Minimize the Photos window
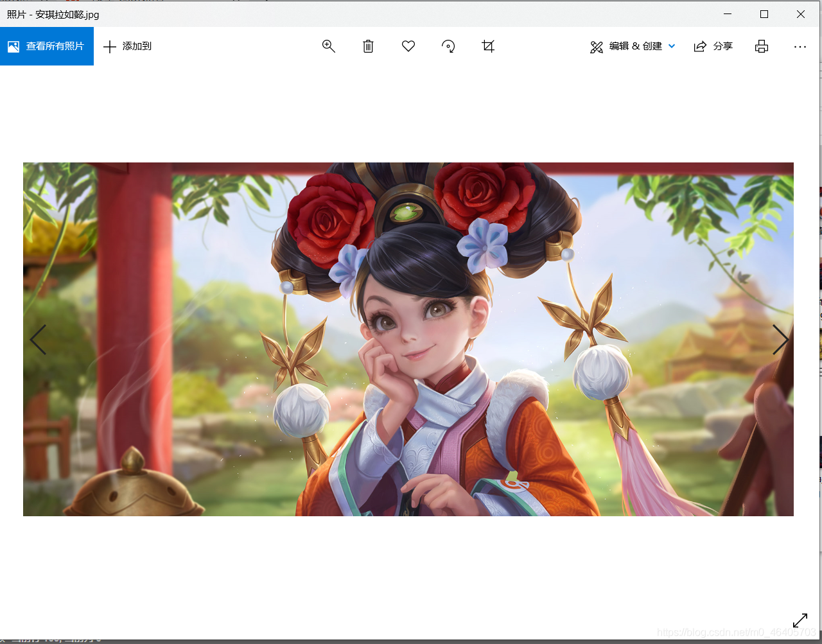822x644 pixels. pos(728,13)
